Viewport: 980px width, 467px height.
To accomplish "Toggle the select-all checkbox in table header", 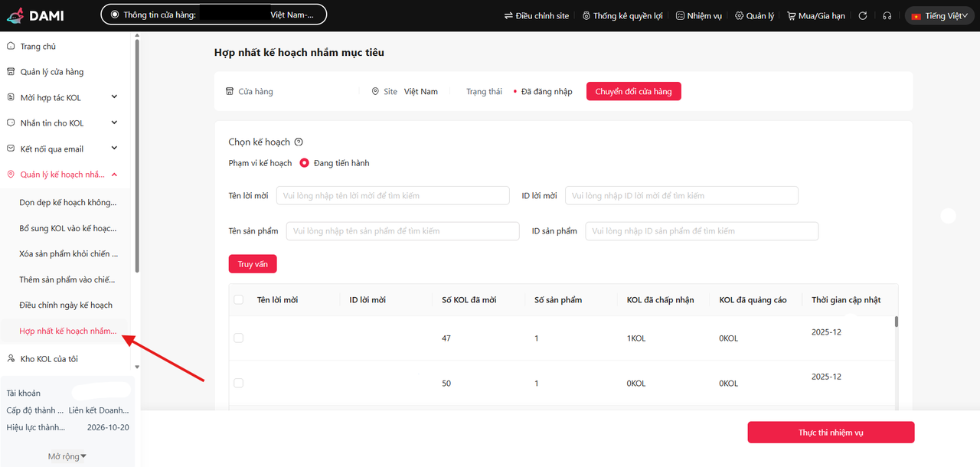I will (x=239, y=300).
